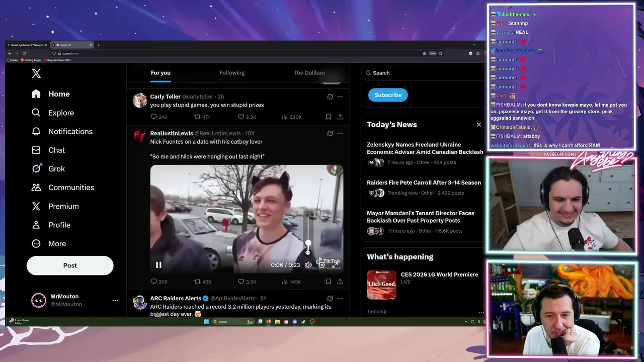
Task: Click the taskbar Search box
Action: [x=233, y=322]
